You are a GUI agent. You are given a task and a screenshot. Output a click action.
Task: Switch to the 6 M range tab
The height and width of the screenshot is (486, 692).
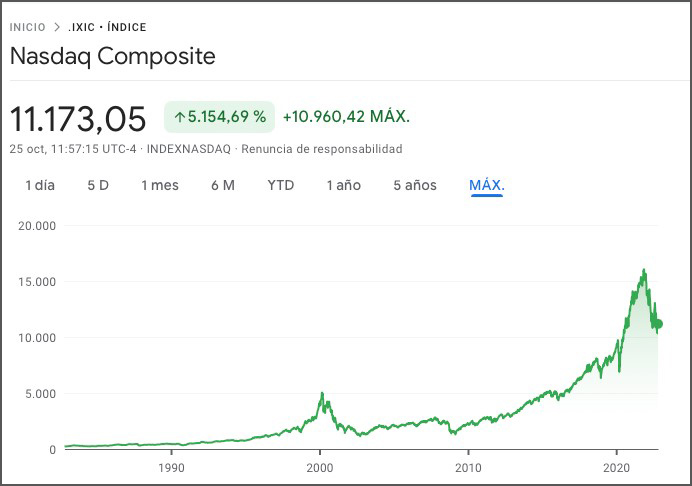coord(223,185)
